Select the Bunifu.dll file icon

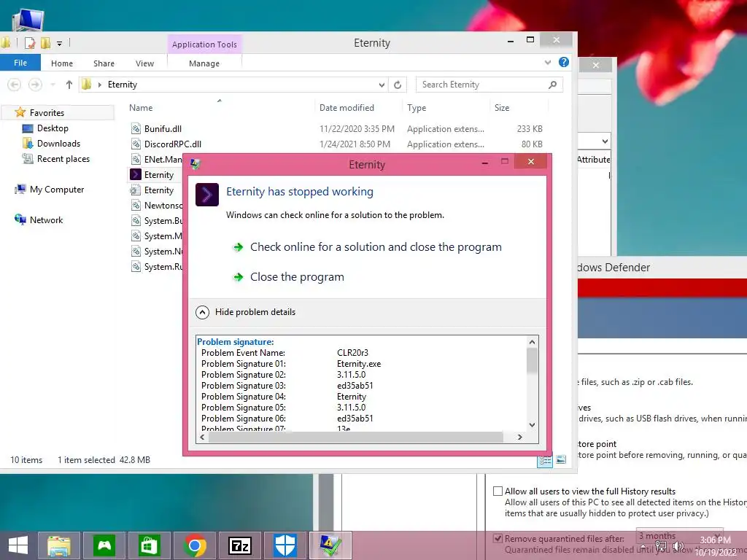[136, 128]
